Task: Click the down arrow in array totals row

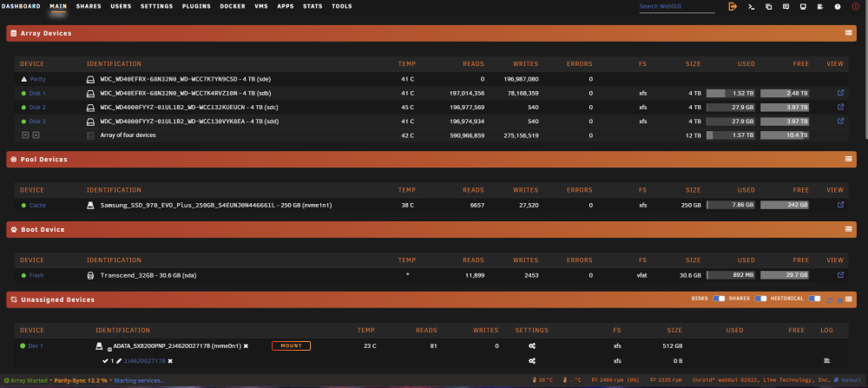Action: [25, 135]
